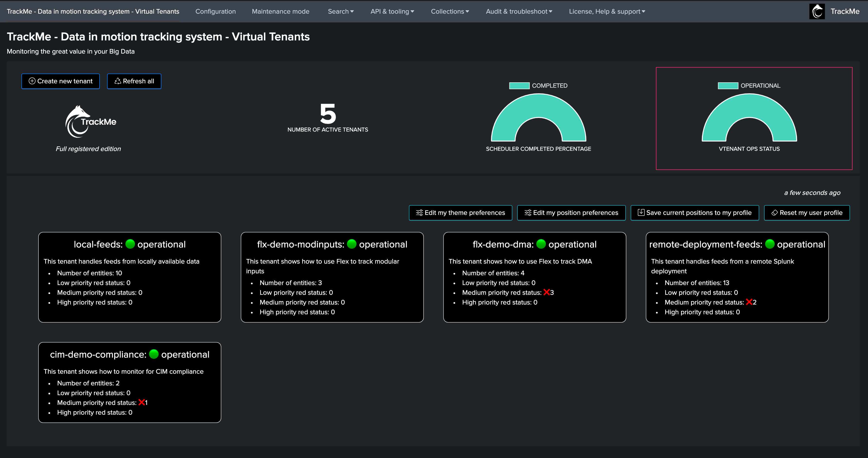Open the Search dropdown menu
The width and height of the screenshot is (868, 458).
pos(341,11)
